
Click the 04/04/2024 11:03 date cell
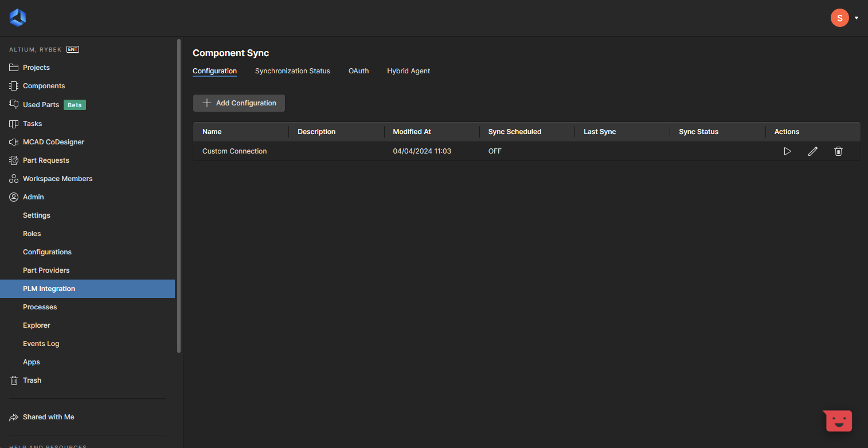[x=422, y=151]
